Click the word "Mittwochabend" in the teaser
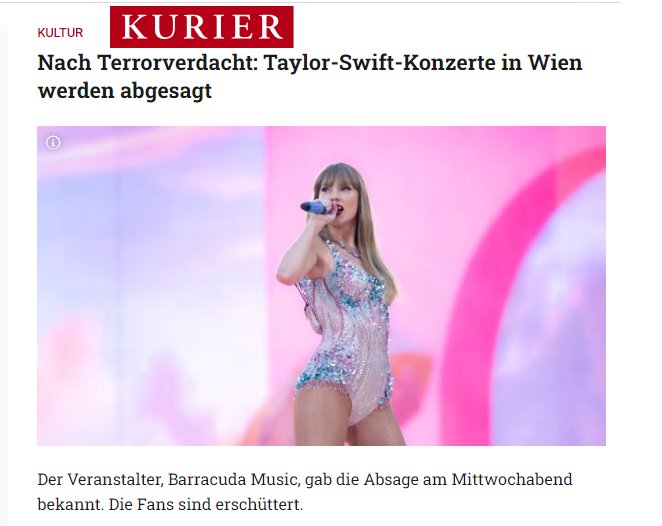The image size is (662, 526). click(x=512, y=480)
